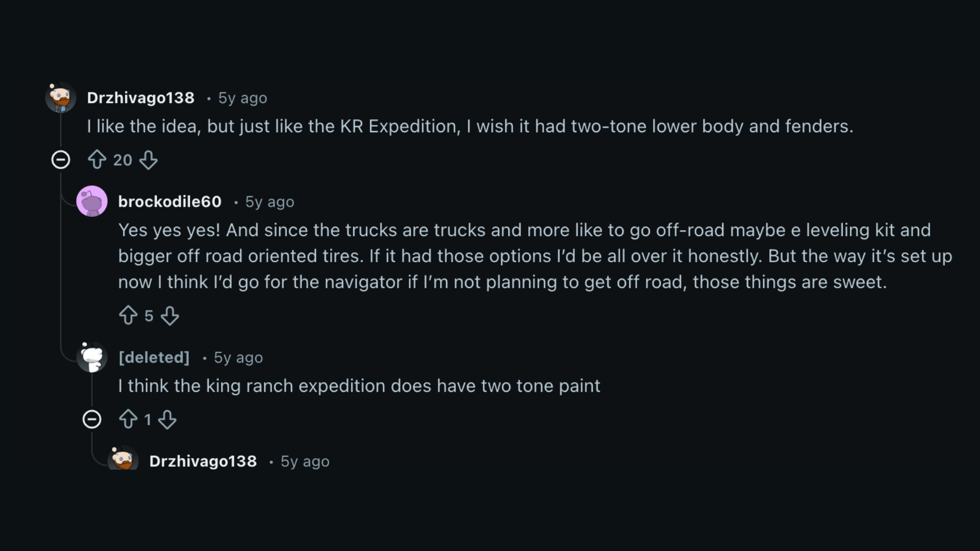Upvote the [deleted] comment
Screen dimensions: 980x551
click(128, 419)
